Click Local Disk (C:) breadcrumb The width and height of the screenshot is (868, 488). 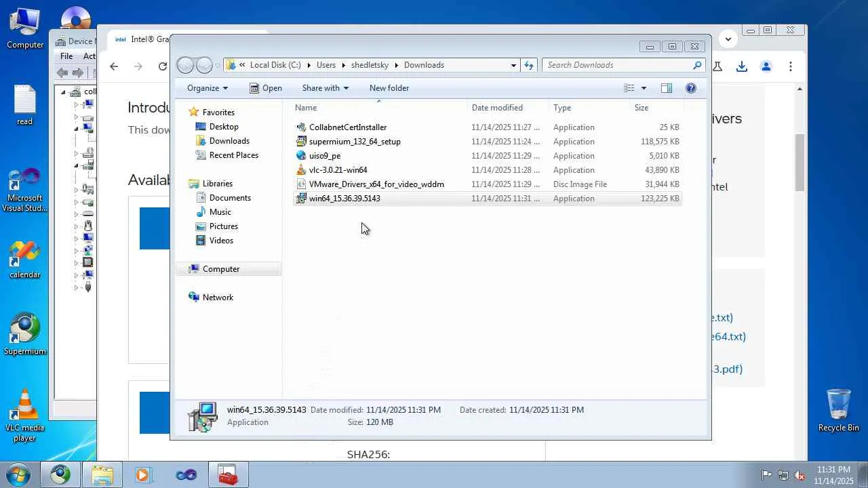coord(275,65)
